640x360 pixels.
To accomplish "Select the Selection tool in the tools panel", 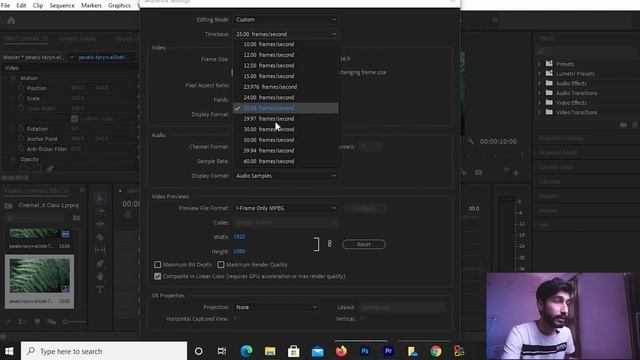I will pyautogui.click(x=100, y=199).
